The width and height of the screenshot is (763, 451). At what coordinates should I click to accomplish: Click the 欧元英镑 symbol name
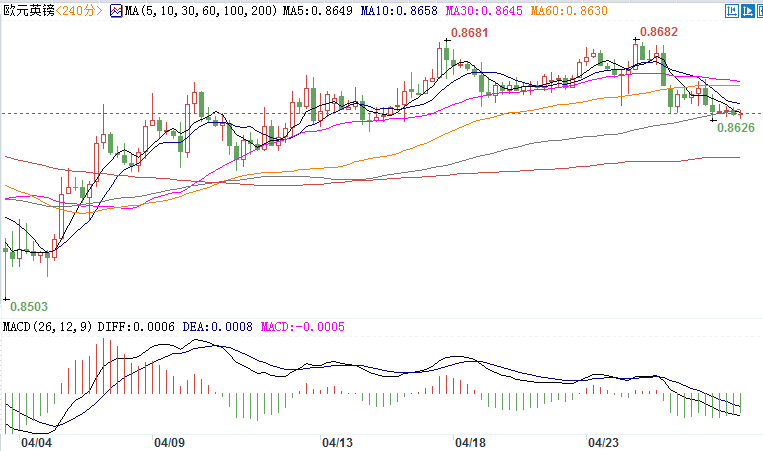tap(29, 10)
